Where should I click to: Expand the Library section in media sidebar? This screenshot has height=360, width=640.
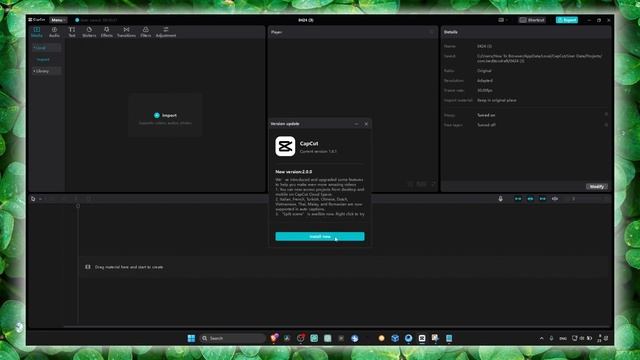tap(46, 71)
